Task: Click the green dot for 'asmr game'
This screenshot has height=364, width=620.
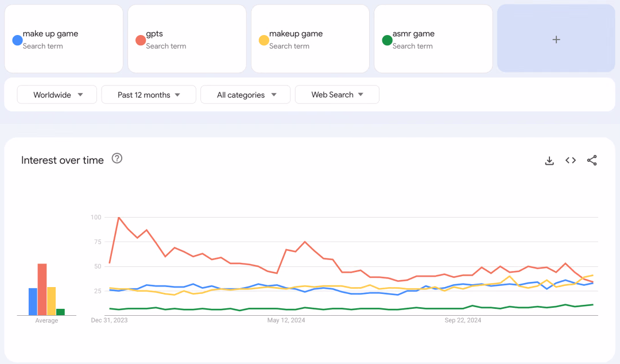Action: (387, 40)
